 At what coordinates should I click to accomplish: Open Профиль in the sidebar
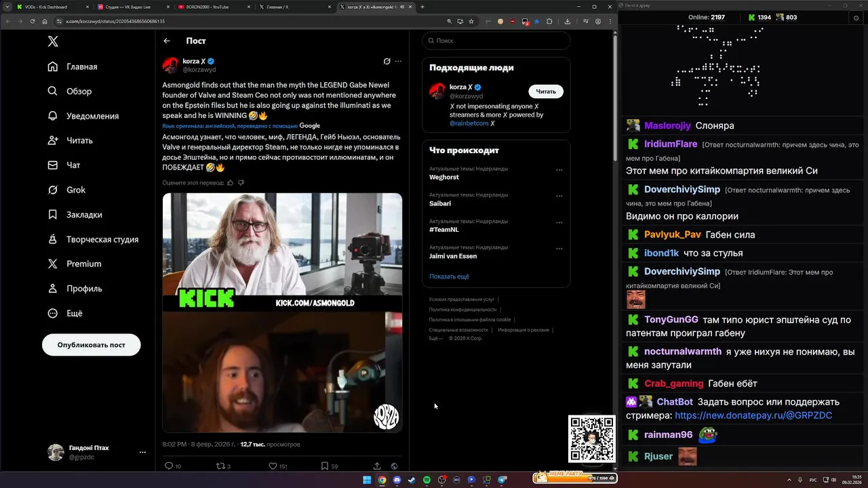tap(76, 288)
